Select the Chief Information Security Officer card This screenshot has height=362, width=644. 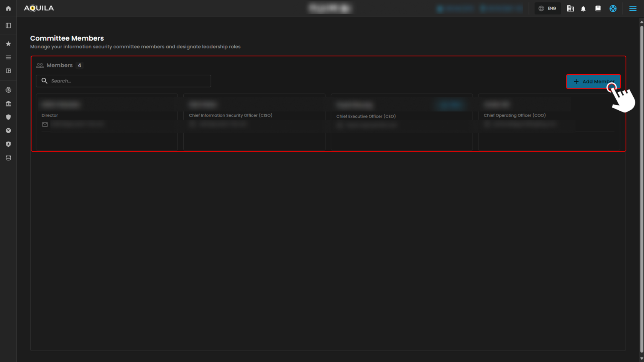click(x=254, y=122)
